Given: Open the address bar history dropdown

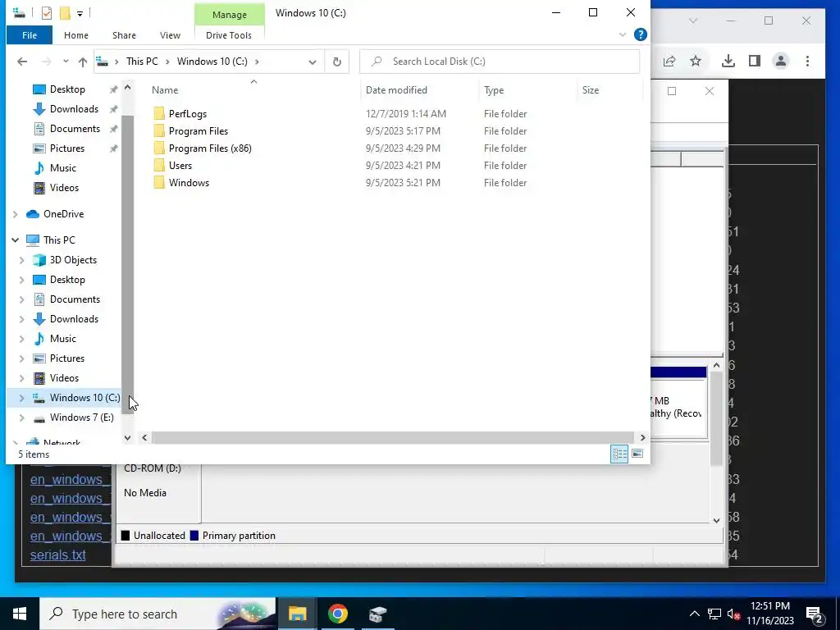Looking at the screenshot, I should click(313, 62).
